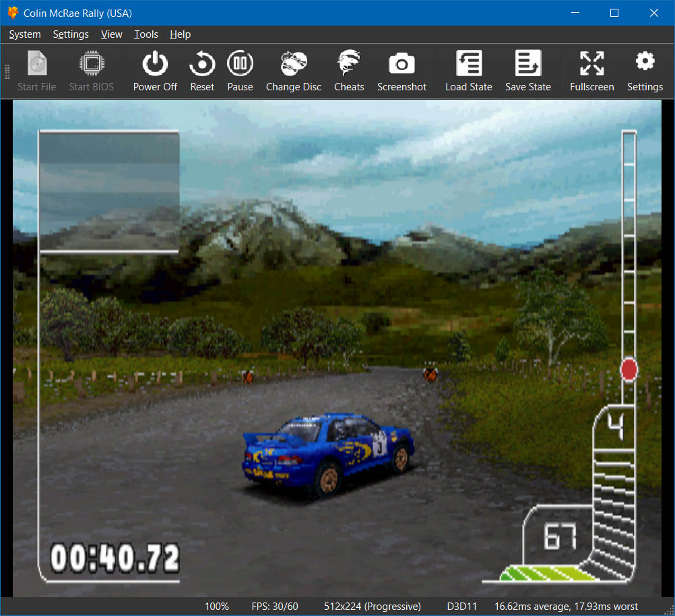Viewport: 675px width, 616px height.
Task: Click the toolbar drag handle grip
Action: 7,71
